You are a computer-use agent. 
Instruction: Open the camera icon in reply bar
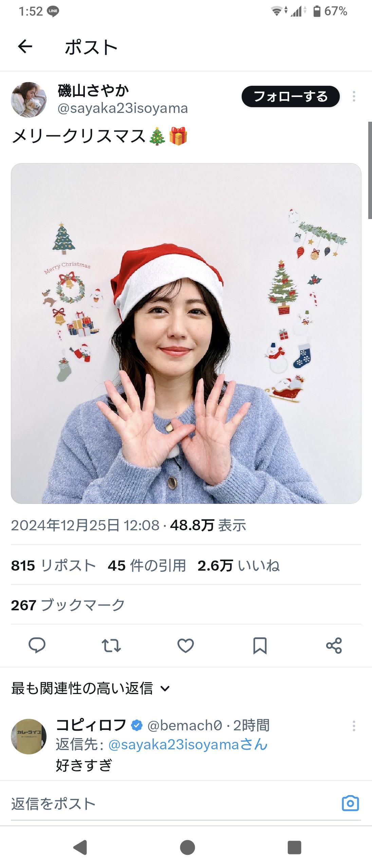pos(350,803)
